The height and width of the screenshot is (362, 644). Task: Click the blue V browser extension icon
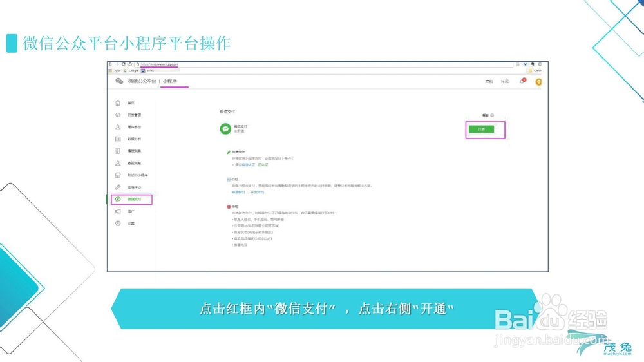[x=525, y=64]
